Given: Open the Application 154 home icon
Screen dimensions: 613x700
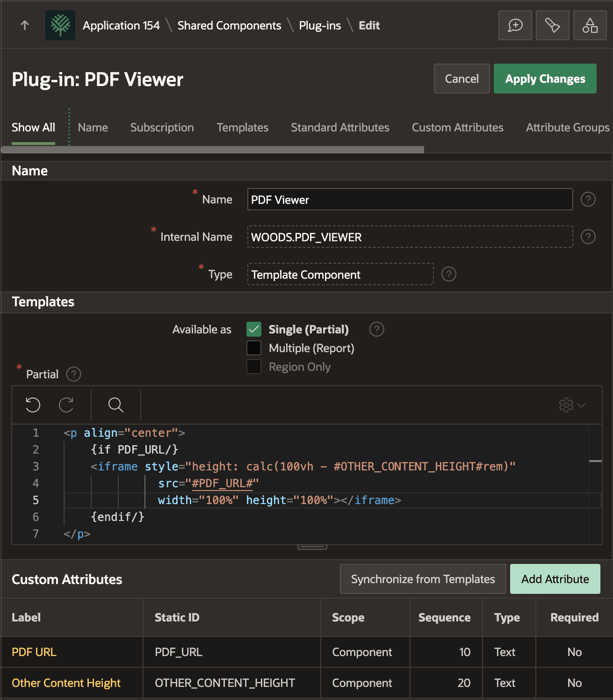Looking at the screenshot, I should [60, 25].
